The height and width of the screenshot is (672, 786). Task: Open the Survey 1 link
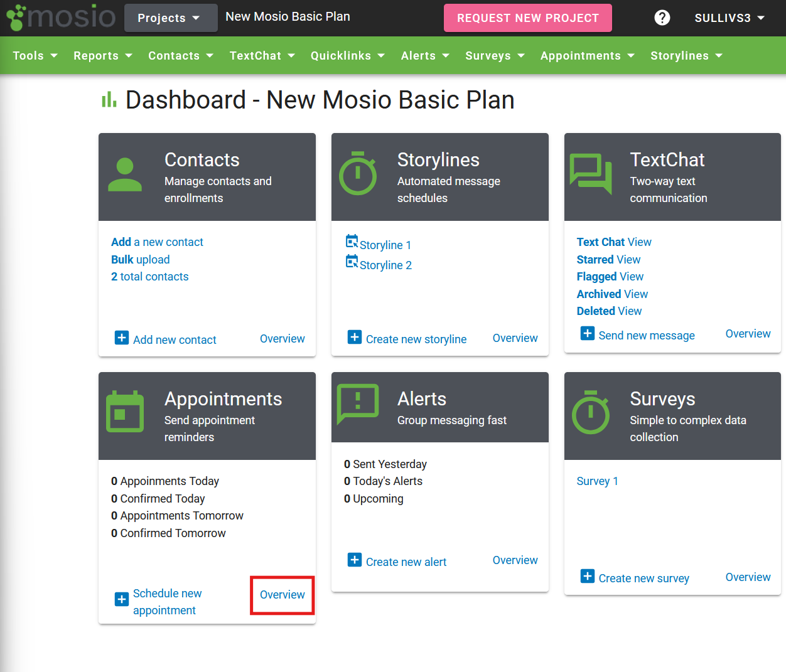598,481
